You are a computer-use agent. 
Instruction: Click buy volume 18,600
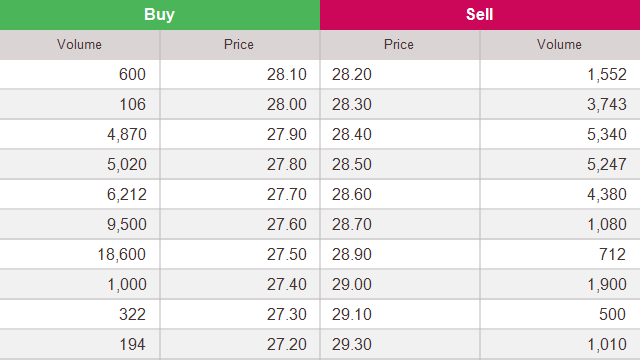[122, 255]
